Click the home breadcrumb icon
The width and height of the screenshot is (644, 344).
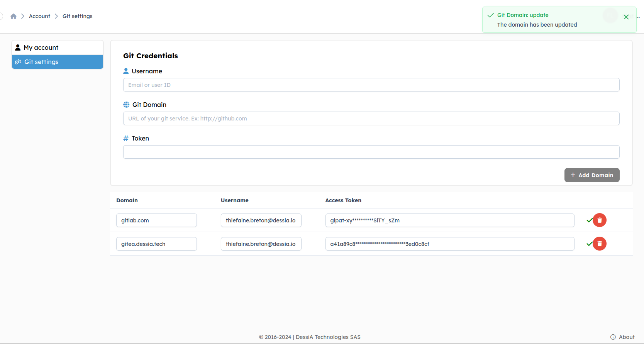click(x=14, y=16)
